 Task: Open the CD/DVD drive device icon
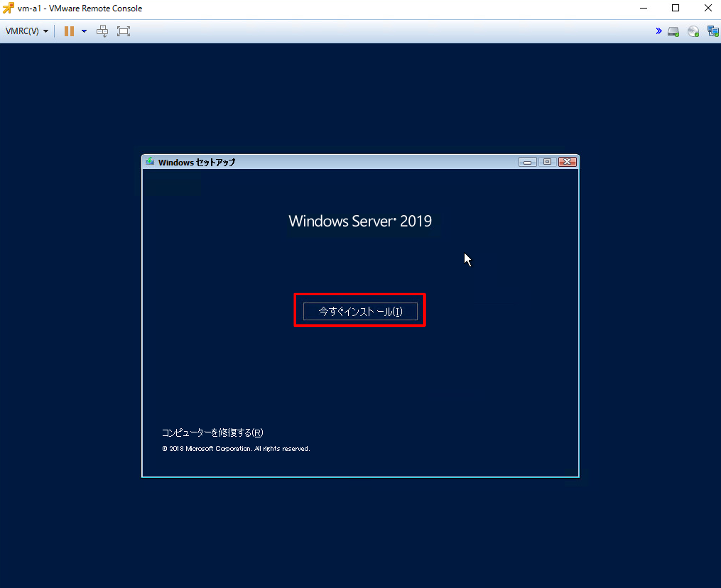(x=693, y=32)
